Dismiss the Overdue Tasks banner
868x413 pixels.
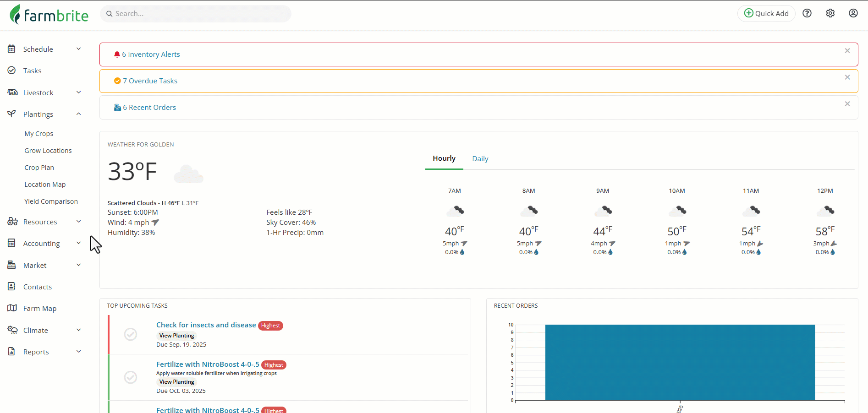847,77
